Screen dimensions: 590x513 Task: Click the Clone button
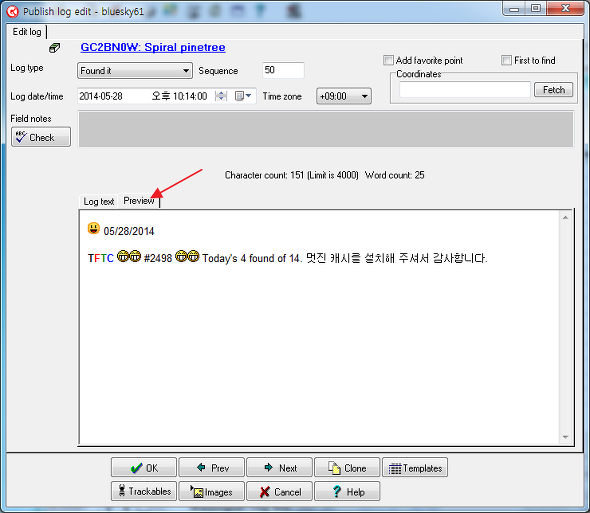[347, 467]
